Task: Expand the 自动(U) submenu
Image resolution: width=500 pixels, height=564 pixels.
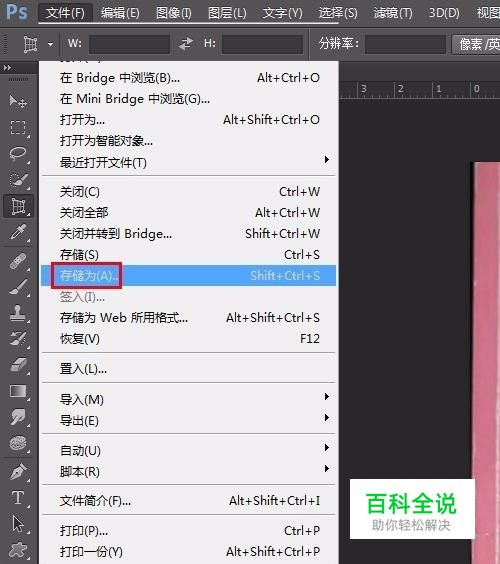Action: [x=326, y=447]
